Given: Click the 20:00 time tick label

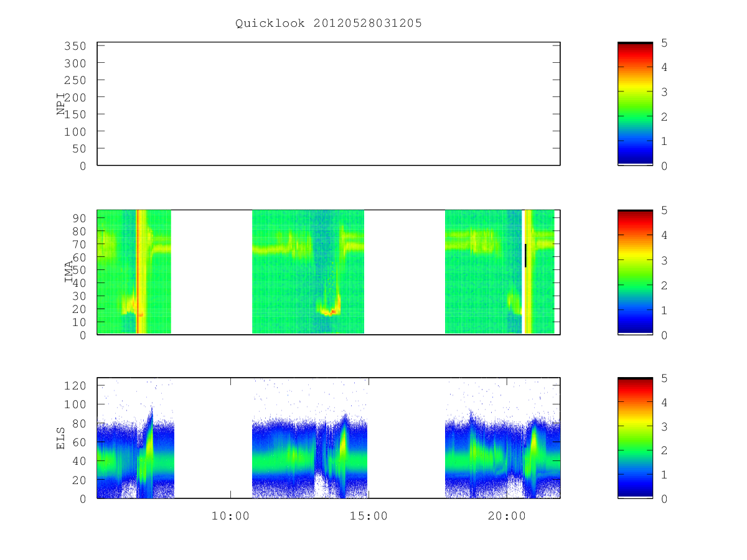Looking at the screenshot, I should [x=507, y=516].
